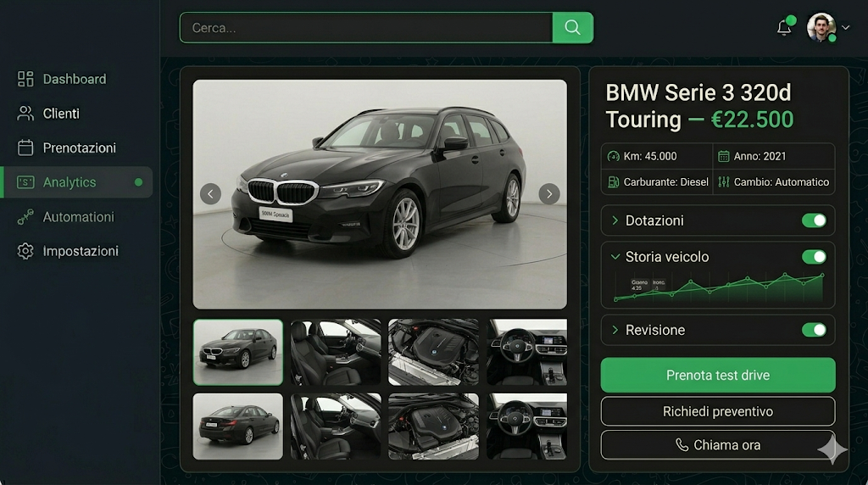Click the Cambio: Automatico value

point(781,182)
